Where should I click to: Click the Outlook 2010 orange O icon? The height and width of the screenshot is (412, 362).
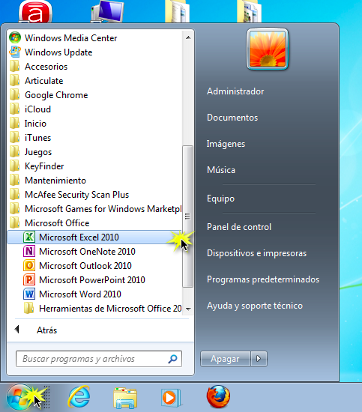(x=29, y=265)
